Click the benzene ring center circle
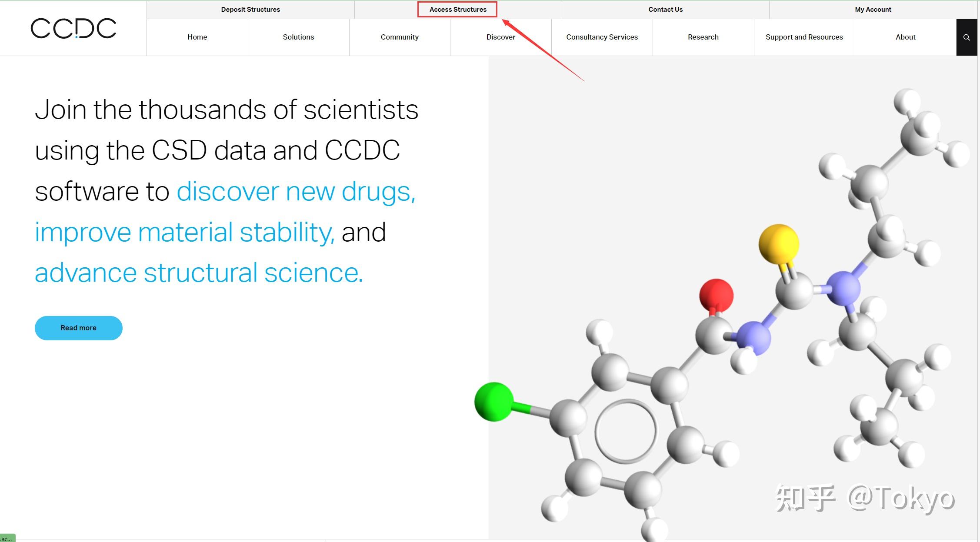 tap(626, 431)
